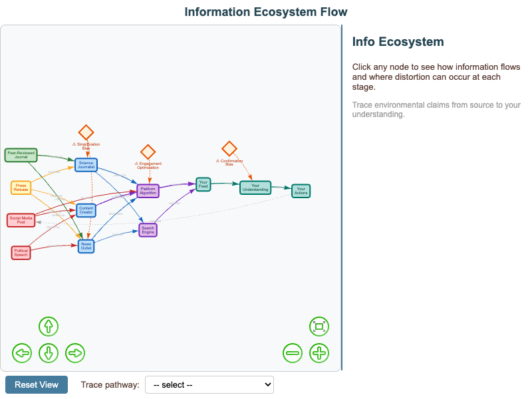Open the Trace pathway dropdown
Viewport: 532px width, 399px height.
coord(209,384)
